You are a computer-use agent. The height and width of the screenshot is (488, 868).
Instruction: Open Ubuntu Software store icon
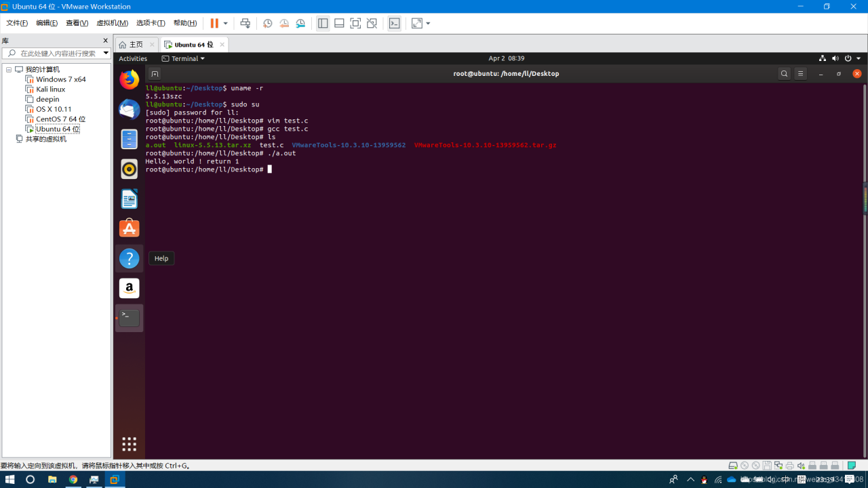click(129, 228)
